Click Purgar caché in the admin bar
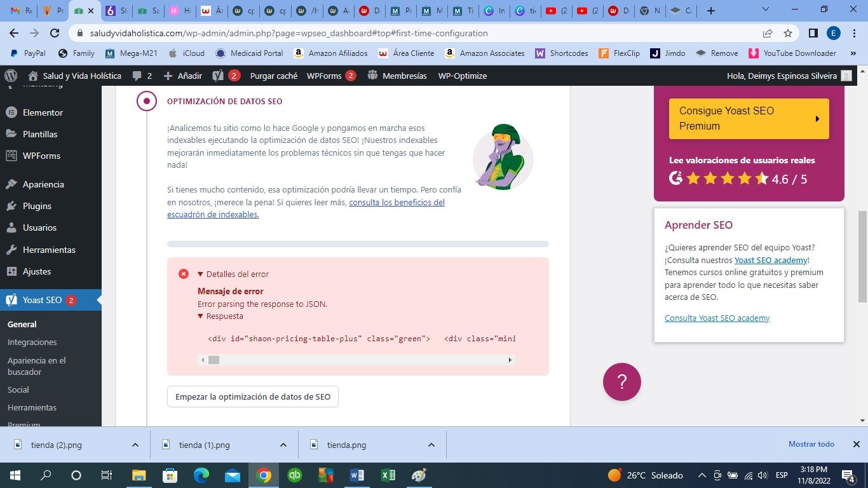The width and height of the screenshot is (868, 488). (274, 76)
